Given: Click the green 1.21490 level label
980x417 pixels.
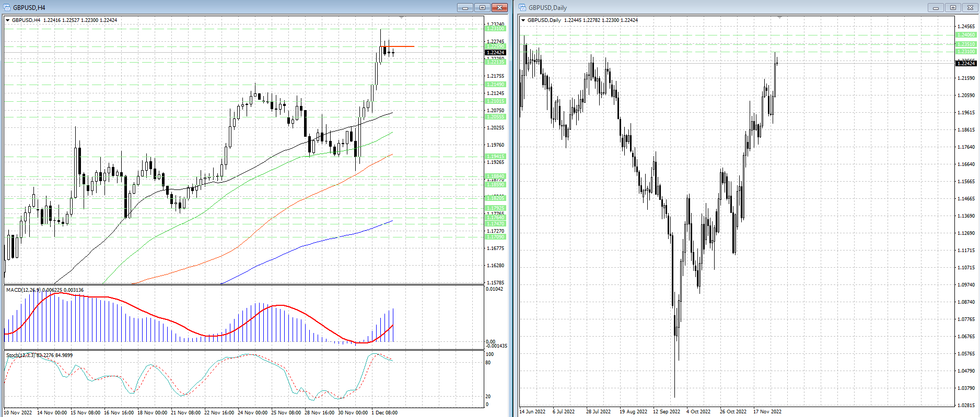Looking at the screenshot, I should (495, 85).
